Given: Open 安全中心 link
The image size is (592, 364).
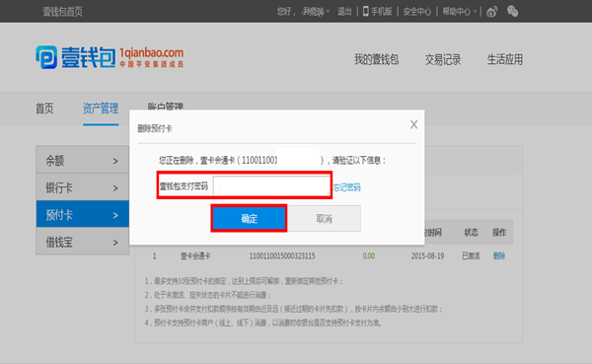Looking at the screenshot, I should [x=416, y=12].
